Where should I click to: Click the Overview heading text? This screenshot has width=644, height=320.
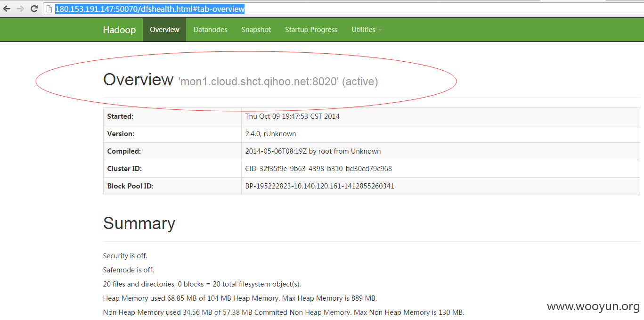138,79
